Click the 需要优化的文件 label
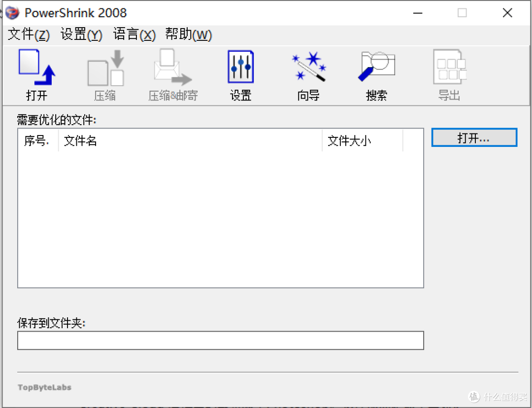 click(x=57, y=120)
